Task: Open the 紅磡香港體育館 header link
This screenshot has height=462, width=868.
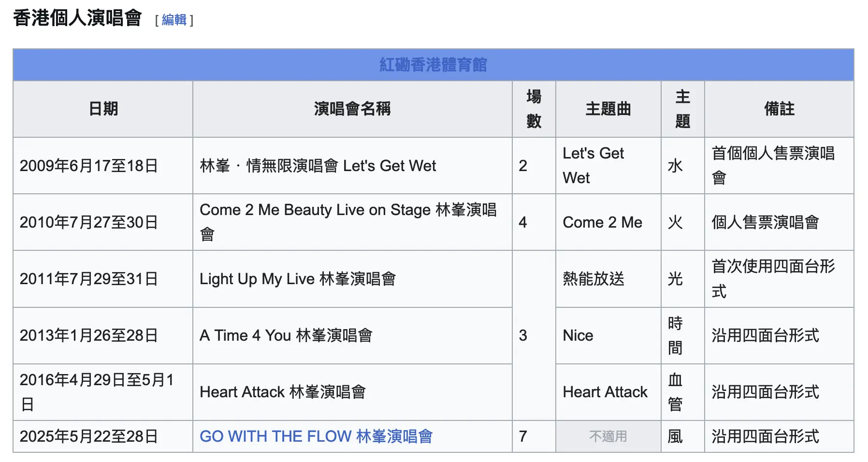Action: pyautogui.click(x=433, y=65)
